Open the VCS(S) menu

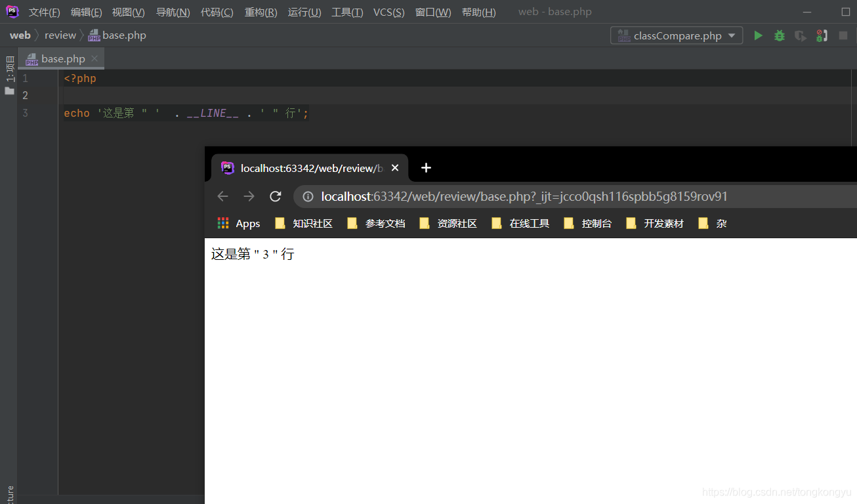click(388, 12)
